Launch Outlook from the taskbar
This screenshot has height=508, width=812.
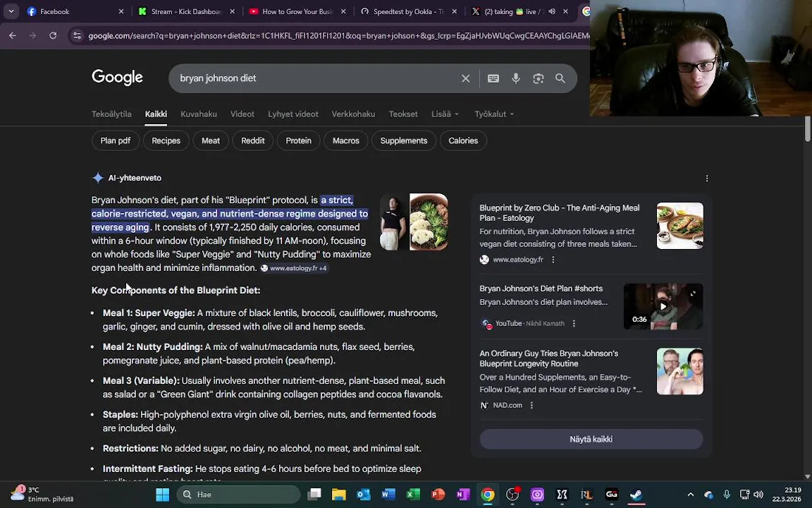pyautogui.click(x=364, y=495)
